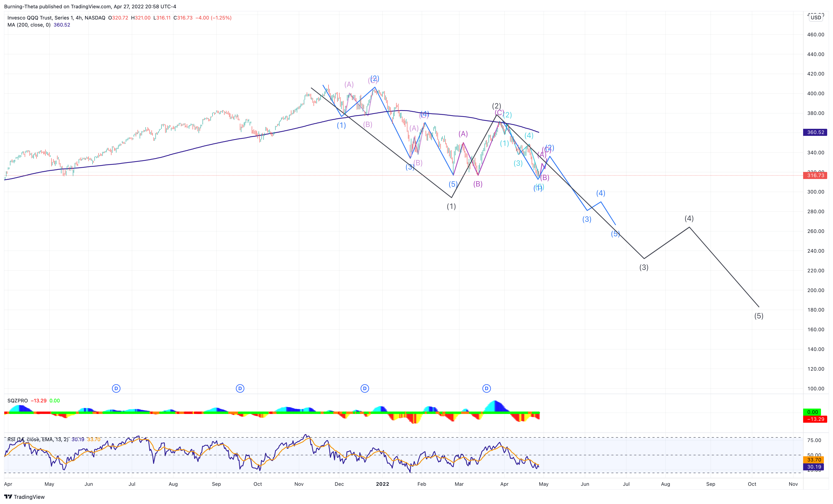833x504 pixels.
Task: Click the dividend marker near mid-September
Action: click(x=240, y=388)
